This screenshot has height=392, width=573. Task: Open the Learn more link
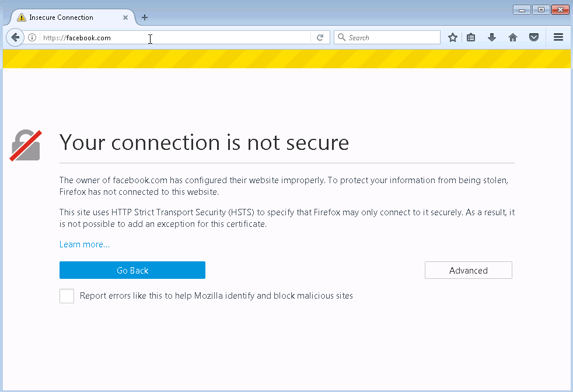(x=85, y=244)
